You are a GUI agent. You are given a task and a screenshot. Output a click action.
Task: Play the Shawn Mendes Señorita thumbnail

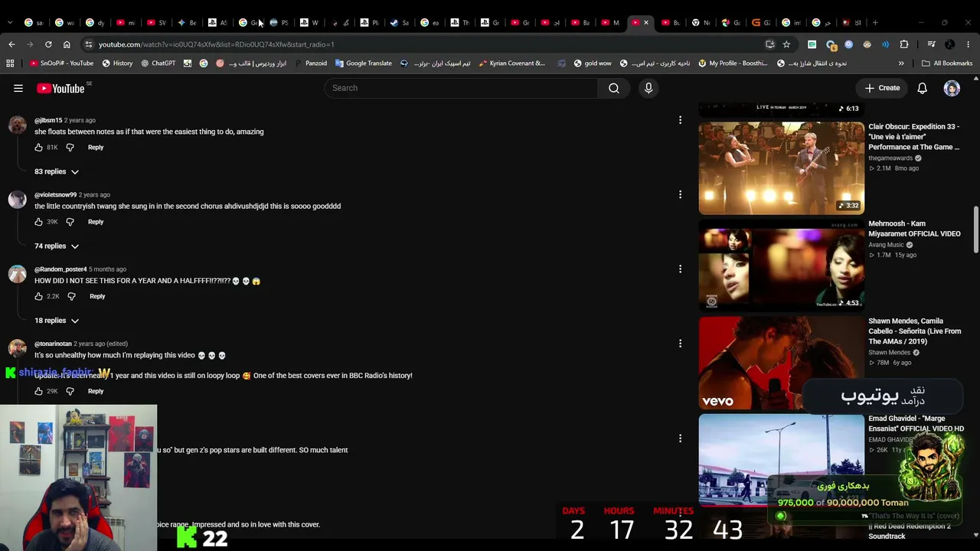(781, 363)
